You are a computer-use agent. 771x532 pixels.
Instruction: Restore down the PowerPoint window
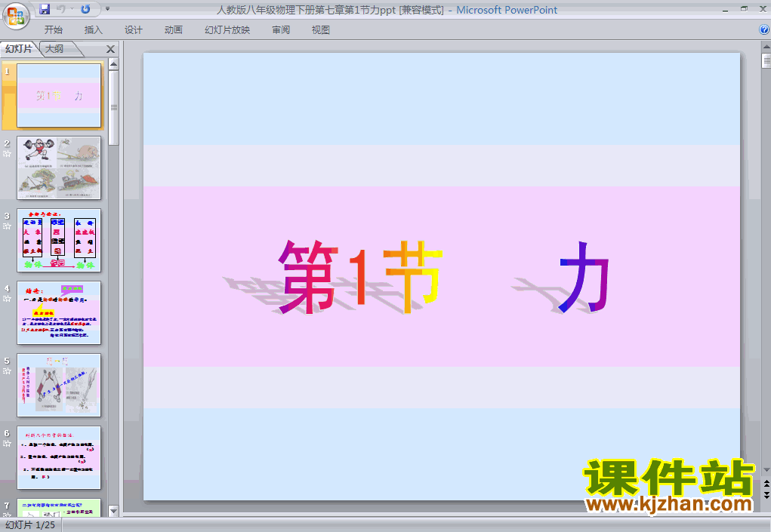coord(745,9)
